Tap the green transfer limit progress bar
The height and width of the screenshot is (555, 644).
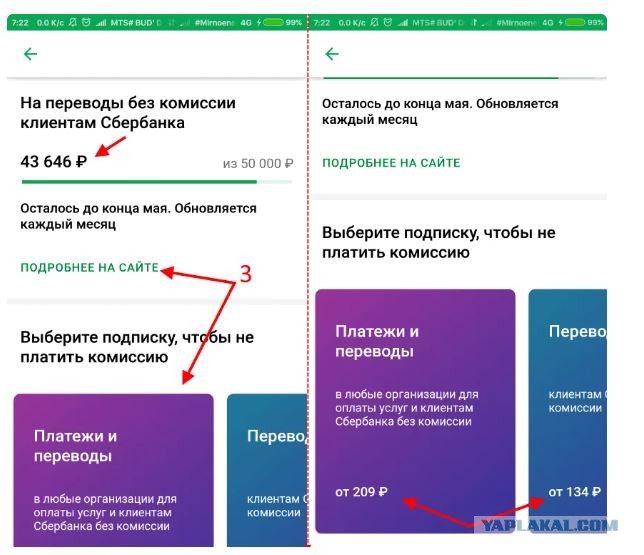(157, 182)
